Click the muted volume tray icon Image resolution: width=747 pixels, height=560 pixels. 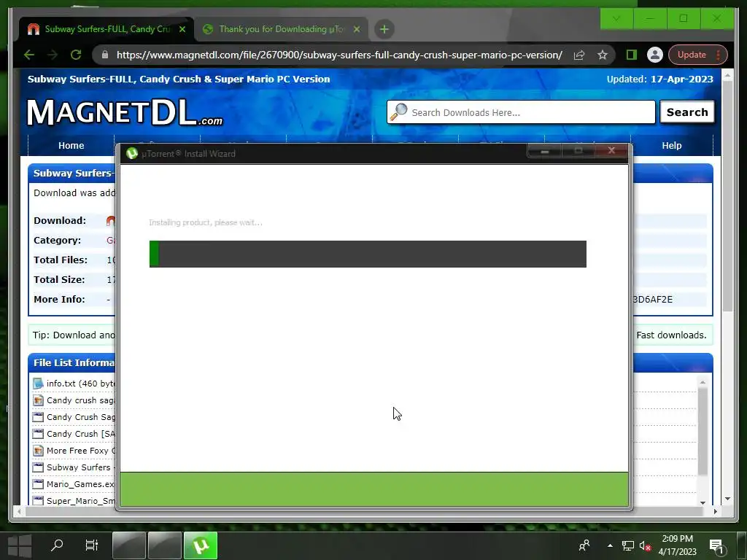click(646, 545)
